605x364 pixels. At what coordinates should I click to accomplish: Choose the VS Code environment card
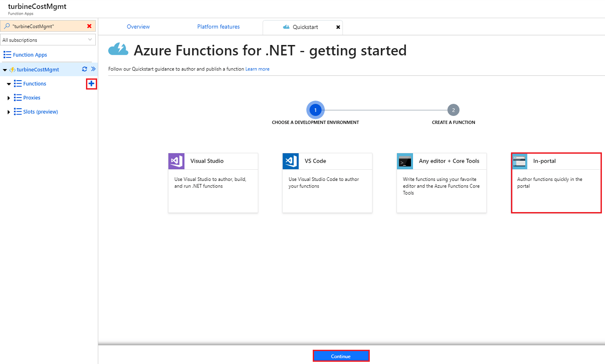tap(327, 183)
